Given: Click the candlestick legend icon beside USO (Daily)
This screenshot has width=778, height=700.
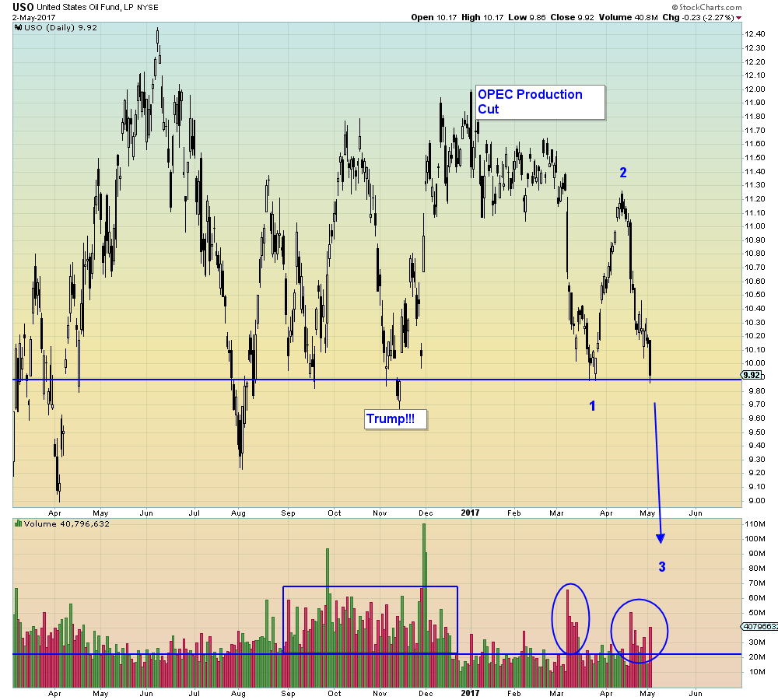Looking at the screenshot, I should 19,28.
